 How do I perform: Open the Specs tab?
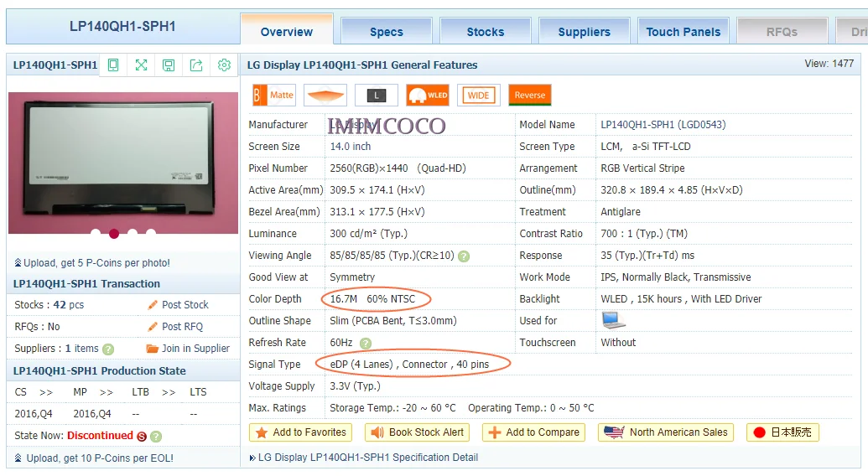point(387,32)
